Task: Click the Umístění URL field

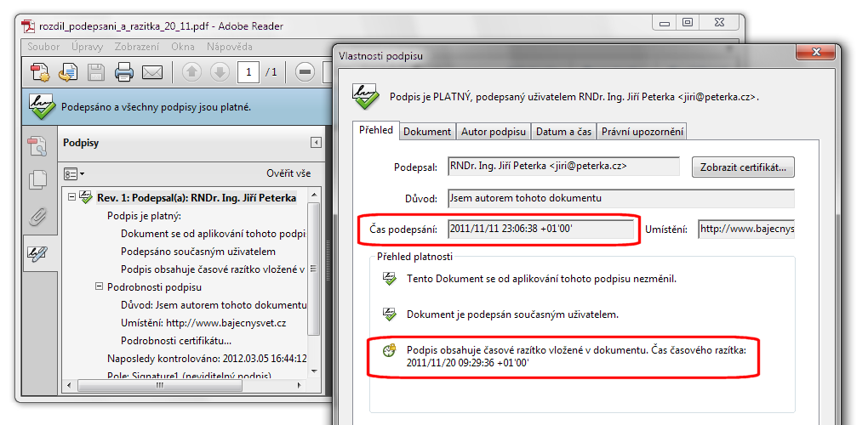Action: 746,229
